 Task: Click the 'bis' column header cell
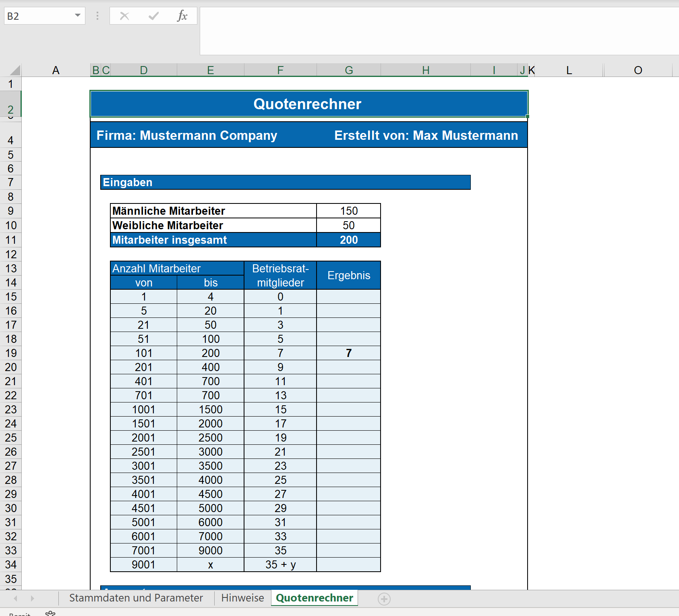tap(211, 283)
